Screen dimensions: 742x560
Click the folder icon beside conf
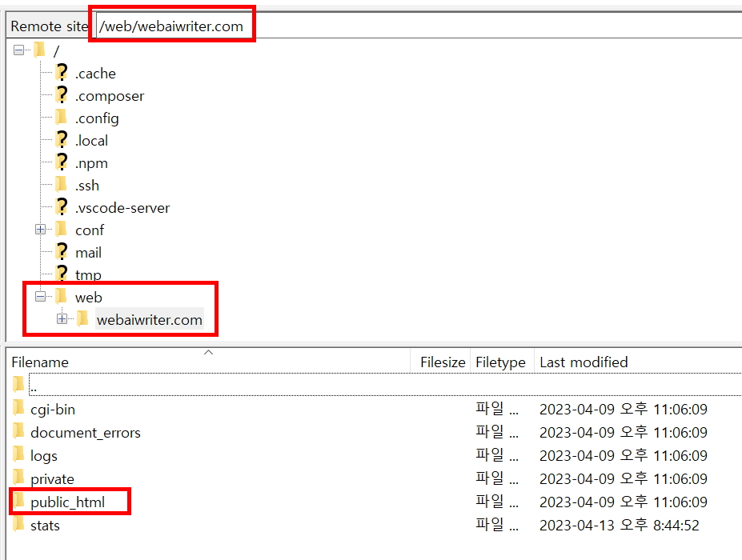click(x=61, y=229)
